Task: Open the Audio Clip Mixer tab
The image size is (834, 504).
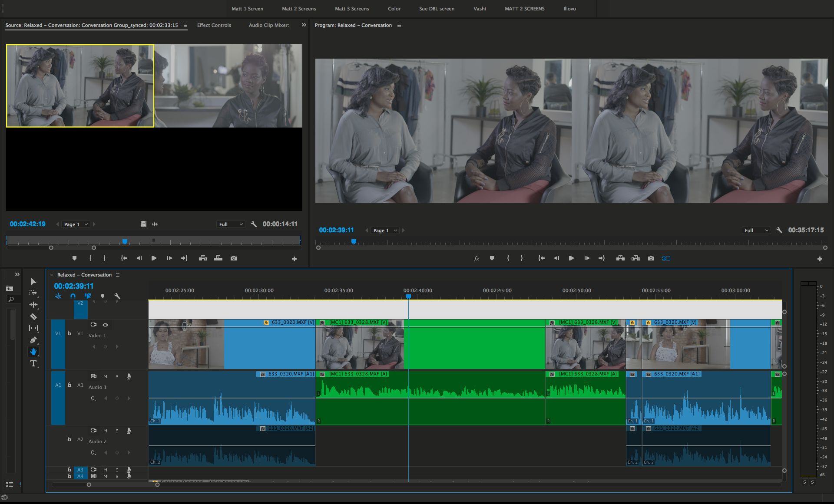Action: pos(268,25)
